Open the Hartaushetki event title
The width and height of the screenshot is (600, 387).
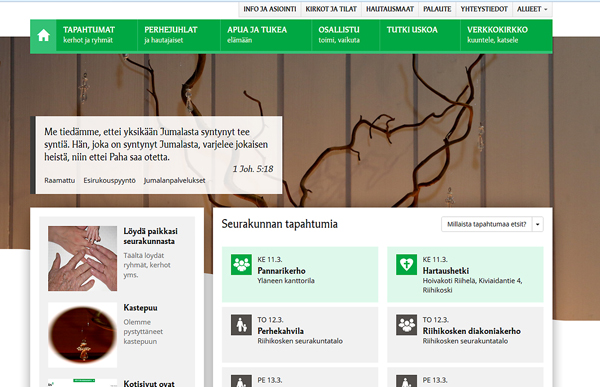click(446, 271)
